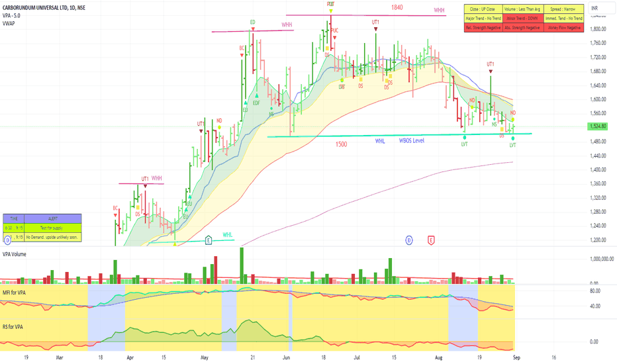Click the WHL label beside WBOS Level
617x364 pixels.
pos(380,141)
